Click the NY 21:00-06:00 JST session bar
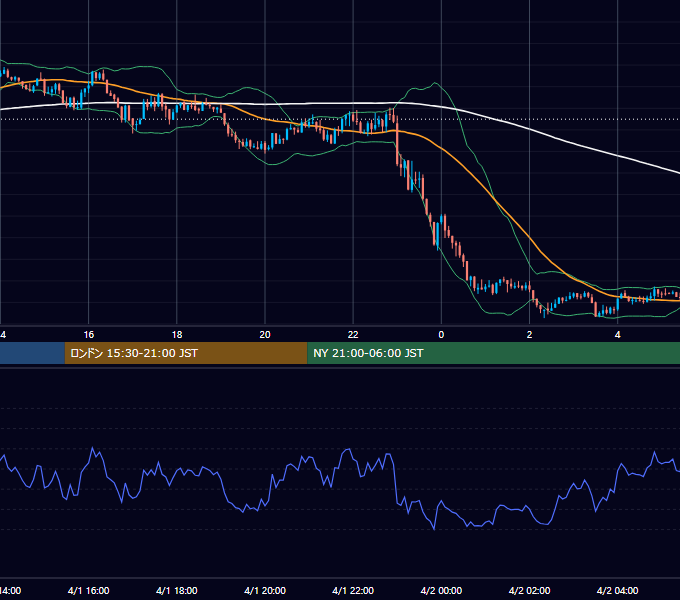680x600 pixels. (494, 353)
